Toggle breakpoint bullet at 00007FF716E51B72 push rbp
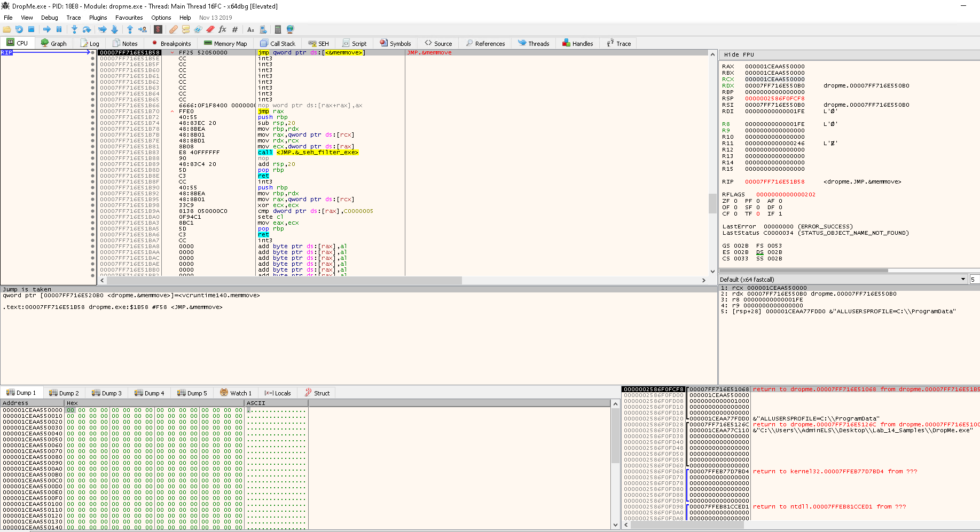The image size is (980, 532). pyautogui.click(x=93, y=117)
